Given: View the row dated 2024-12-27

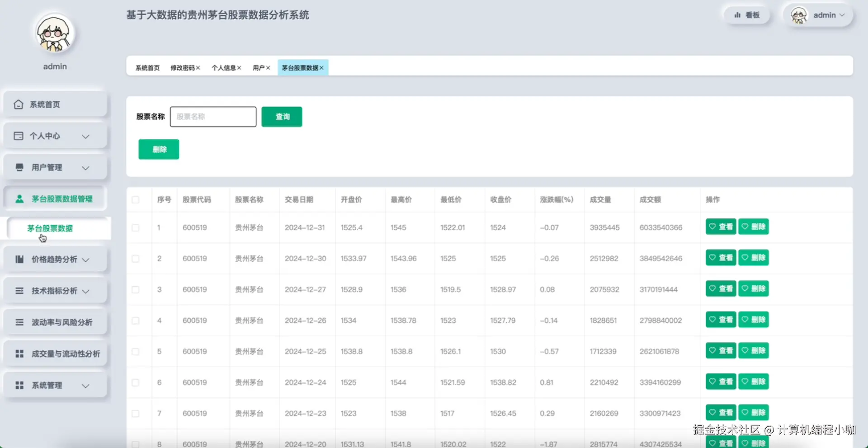Looking at the screenshot, I should [x=721, y=288].
